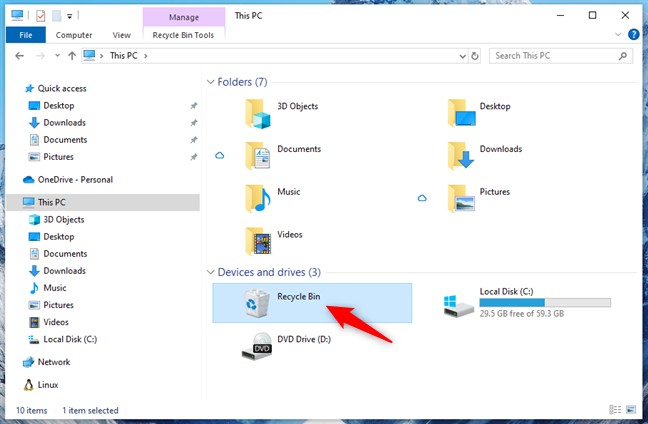The height and width of the screenshot is (424, 648).
Task: Click OneDrive cloud status icon beside Documents
Action: pyautogui.click(x=219, y=155)
